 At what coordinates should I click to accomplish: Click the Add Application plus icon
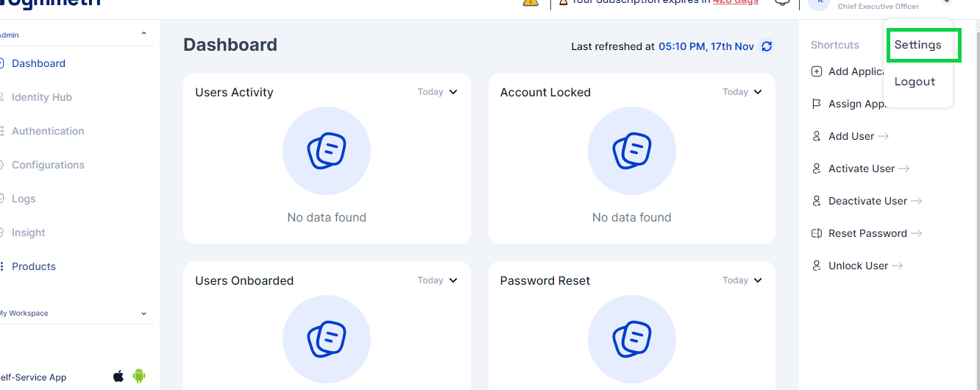(816, 71)
